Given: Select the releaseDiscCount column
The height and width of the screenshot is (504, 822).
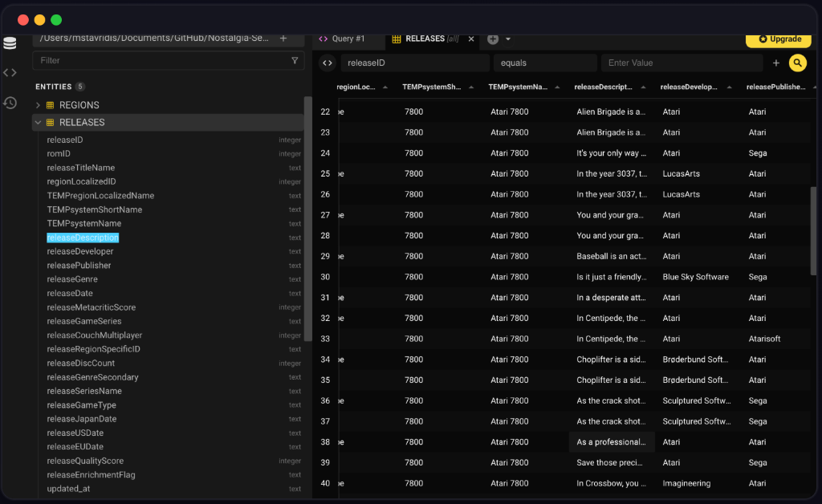Looking at the screenshot, I should (x=81, y=363).
